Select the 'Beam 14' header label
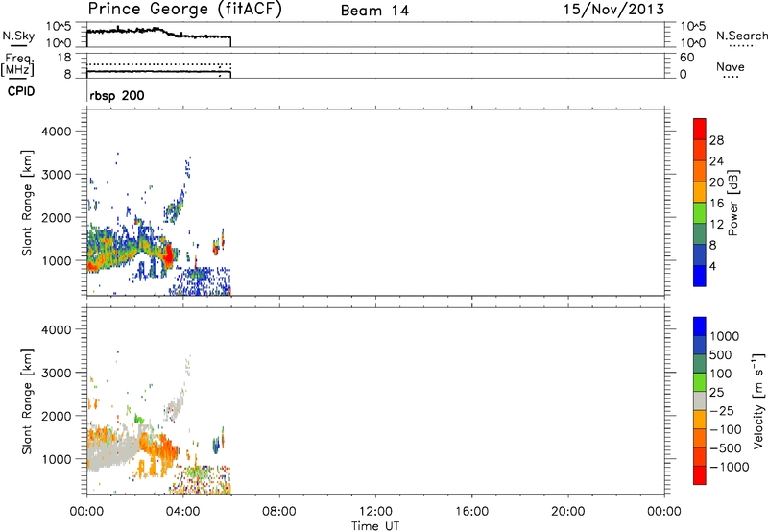Viewport: 768px width, 532px height. (x=374, y=11)
